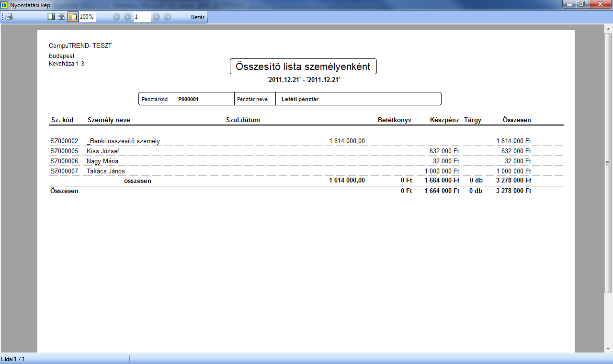Click the Nagy Mária name
This screenshot has height=364, width=613.
point(102,161)
